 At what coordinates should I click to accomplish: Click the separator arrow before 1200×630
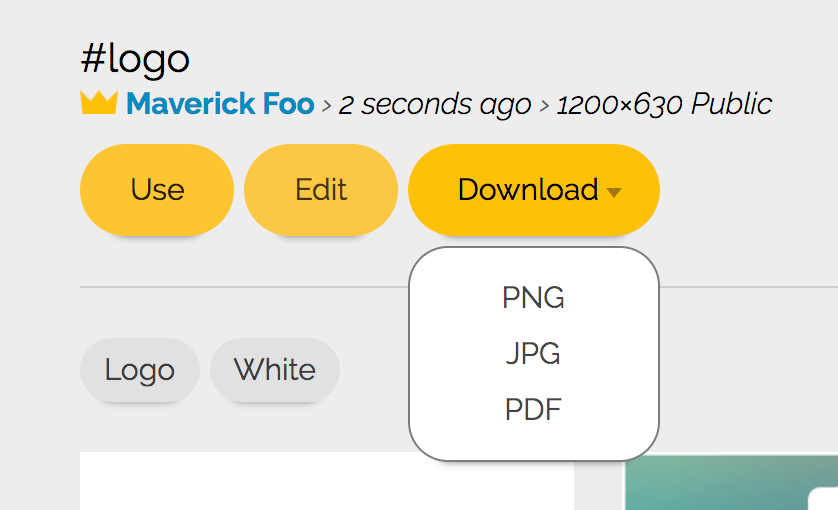[x=544, y=105]
